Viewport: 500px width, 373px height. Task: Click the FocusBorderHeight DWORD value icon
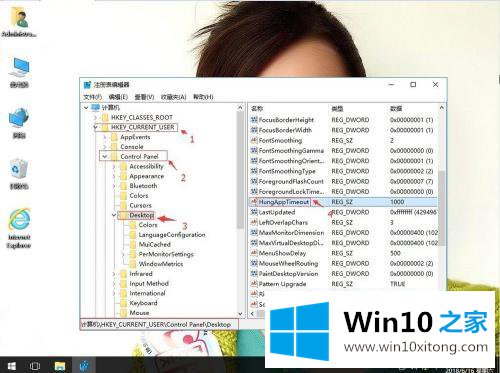(x=254, y=120)
